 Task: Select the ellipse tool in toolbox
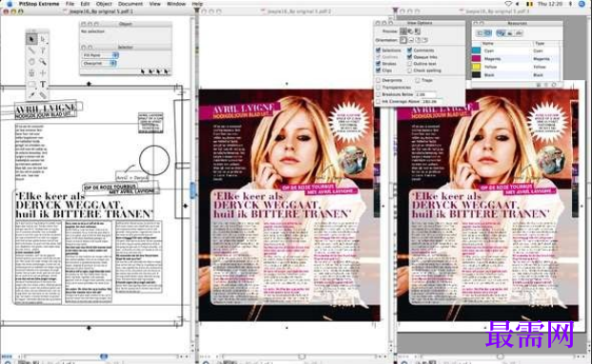click(x=31, y=62)
